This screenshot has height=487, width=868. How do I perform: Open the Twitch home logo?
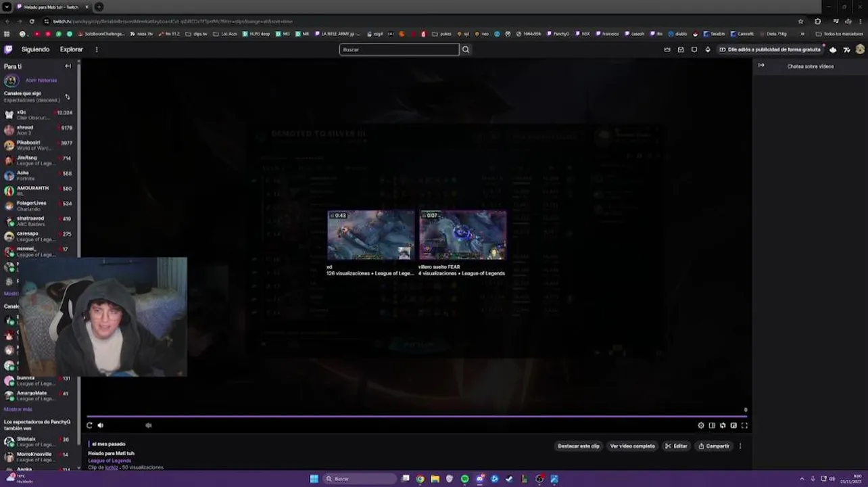click(8, 49)
